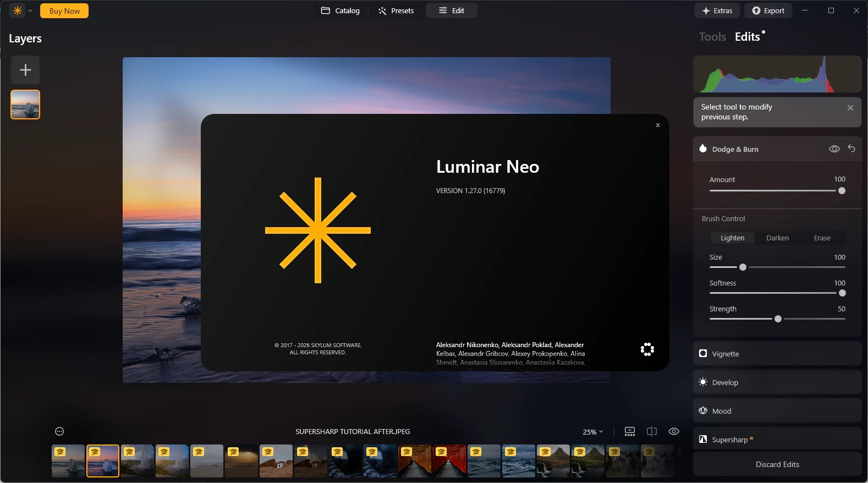Open the orange sunset sky filmstrip thumbnail

tap(241, 461)
